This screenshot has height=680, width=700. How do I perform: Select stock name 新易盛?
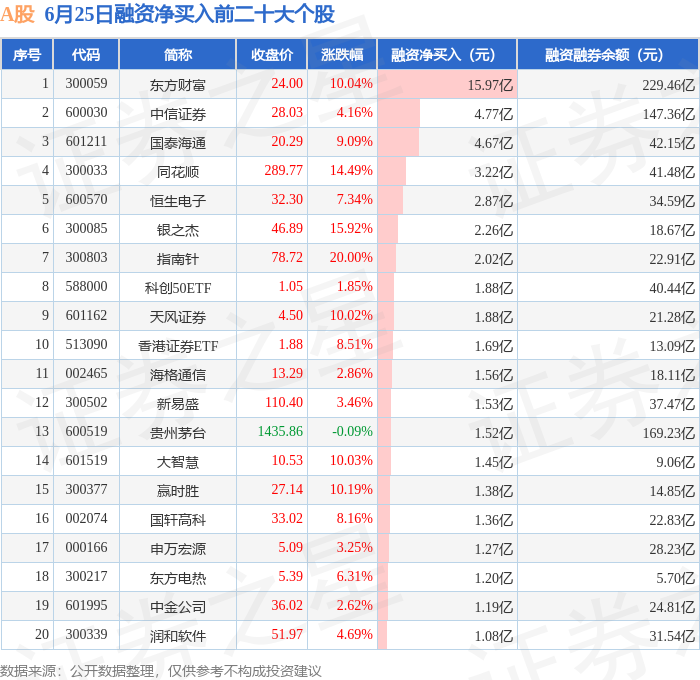tap(178, 404)
